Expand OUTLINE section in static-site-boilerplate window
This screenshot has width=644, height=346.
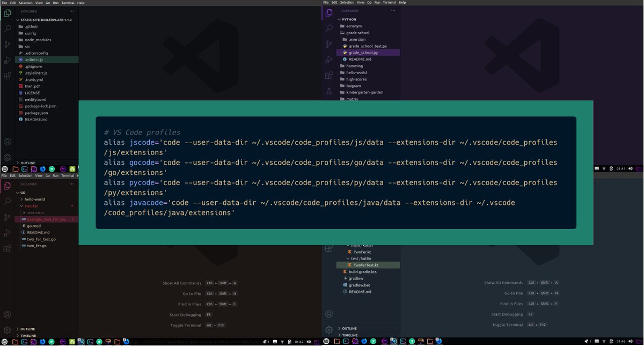click(x=27, y=163)
